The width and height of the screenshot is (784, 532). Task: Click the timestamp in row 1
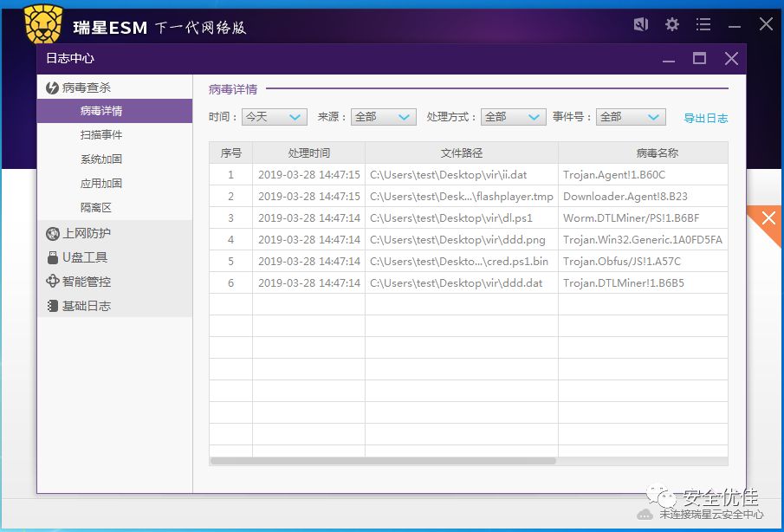(309, 175)
